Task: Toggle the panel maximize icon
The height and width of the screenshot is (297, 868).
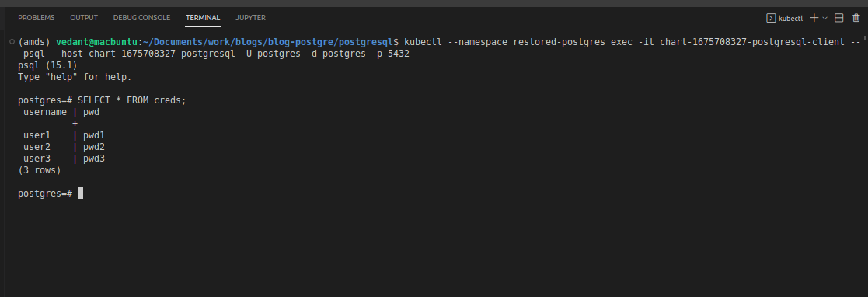Action: (x=838, y=18)
